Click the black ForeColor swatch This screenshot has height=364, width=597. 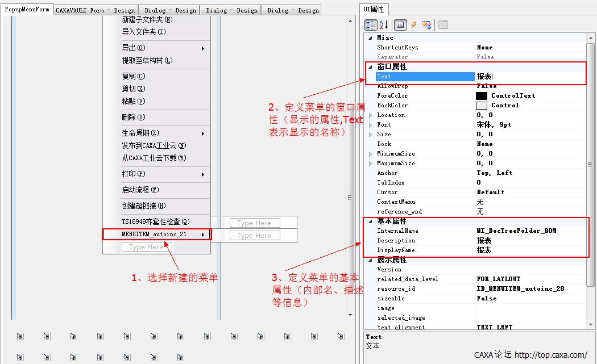481,96
